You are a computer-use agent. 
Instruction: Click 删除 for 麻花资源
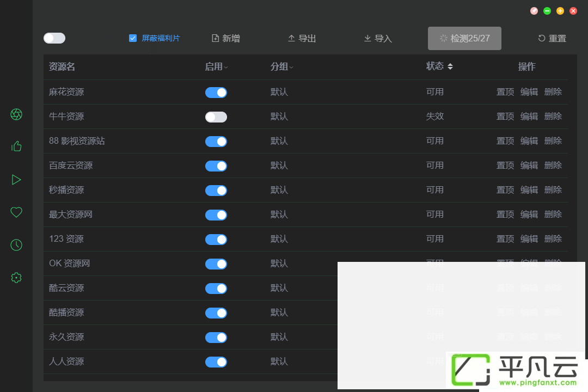553,92
